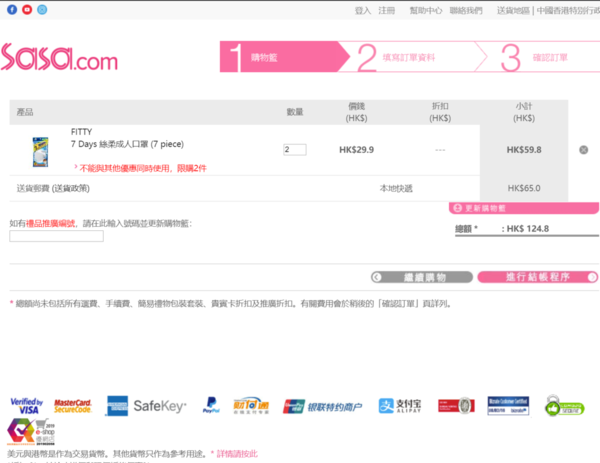Click the UnionPay merchant logo

tap(322, 406)
